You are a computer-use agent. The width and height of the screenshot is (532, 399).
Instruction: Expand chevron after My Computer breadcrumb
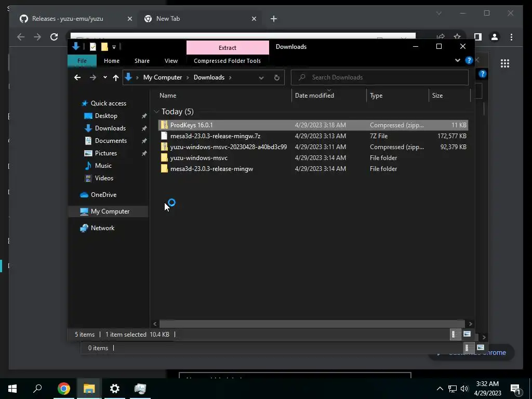tap(188, 77)
